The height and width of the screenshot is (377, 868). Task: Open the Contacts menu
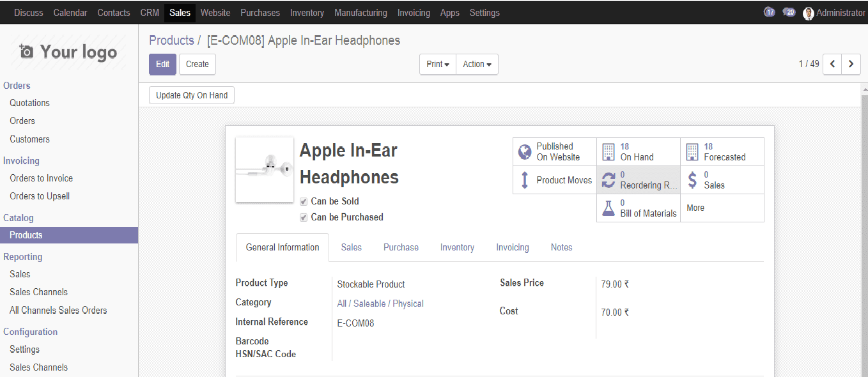(x=114, y=13)
